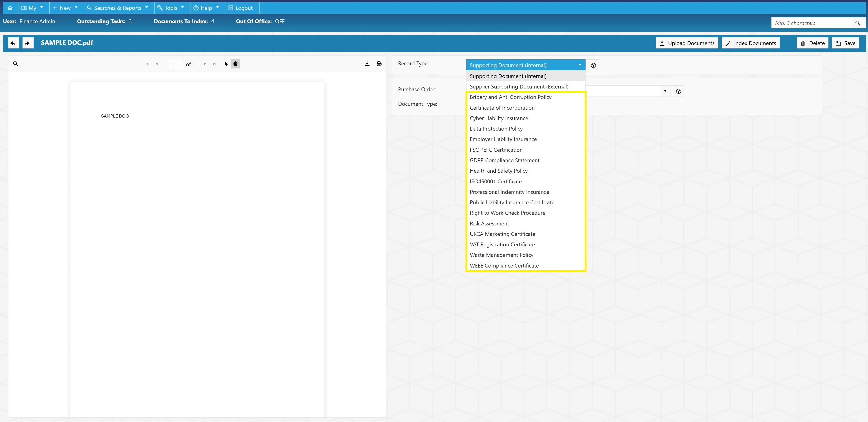
Task: Go to previous page in viewer
Action: click(157, 64)
